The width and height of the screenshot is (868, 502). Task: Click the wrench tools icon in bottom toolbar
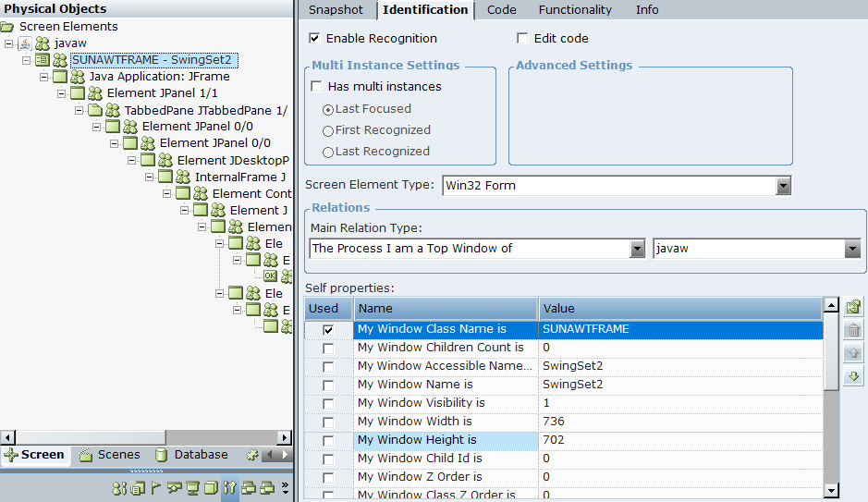coord(229,488)
